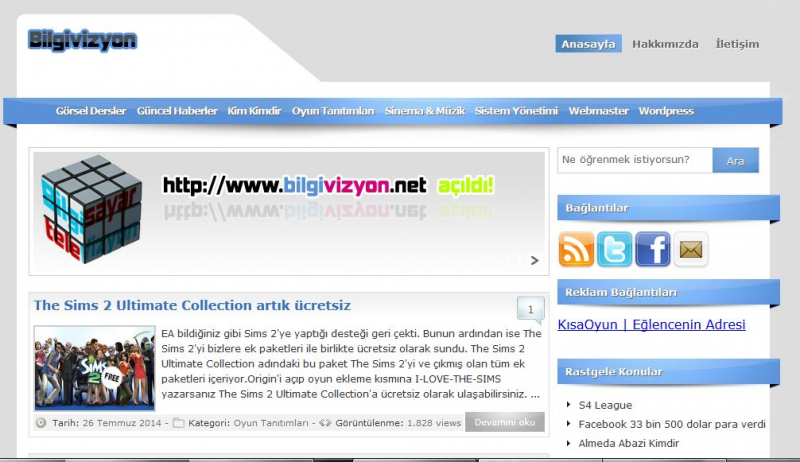
Task: Open The Sims 2 Ultimate Collection article title
Action: click(192, 305)
